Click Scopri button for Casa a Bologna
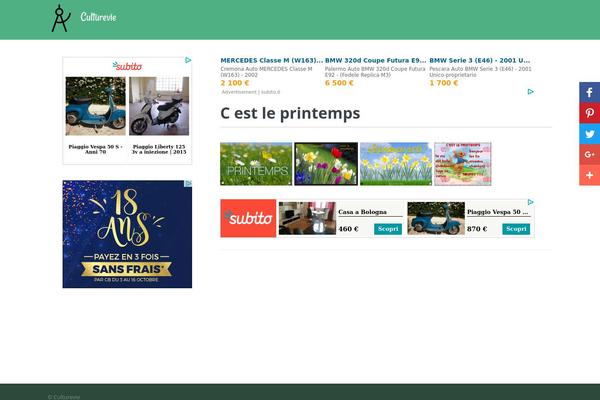Screen dimensions: 600x400 pos(388,229)
